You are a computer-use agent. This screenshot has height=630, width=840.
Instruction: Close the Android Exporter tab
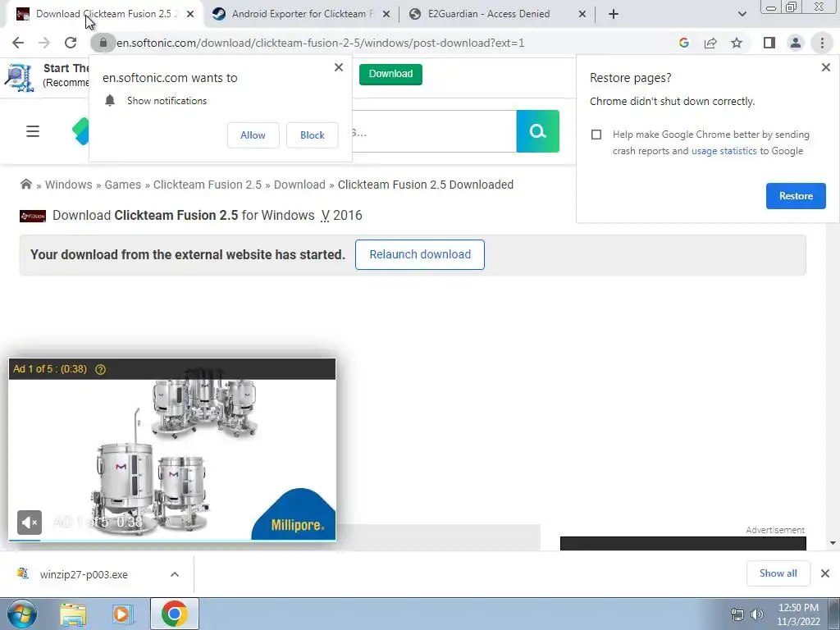386,15
